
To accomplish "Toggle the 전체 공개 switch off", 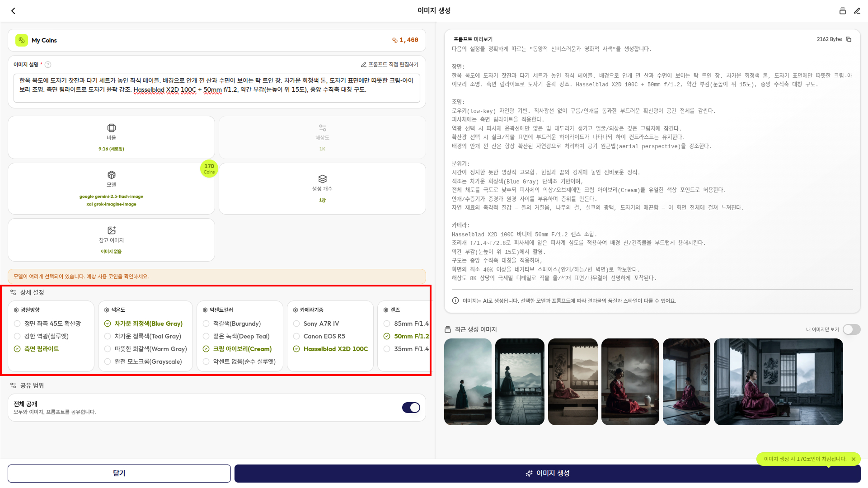I will point(411,408).
